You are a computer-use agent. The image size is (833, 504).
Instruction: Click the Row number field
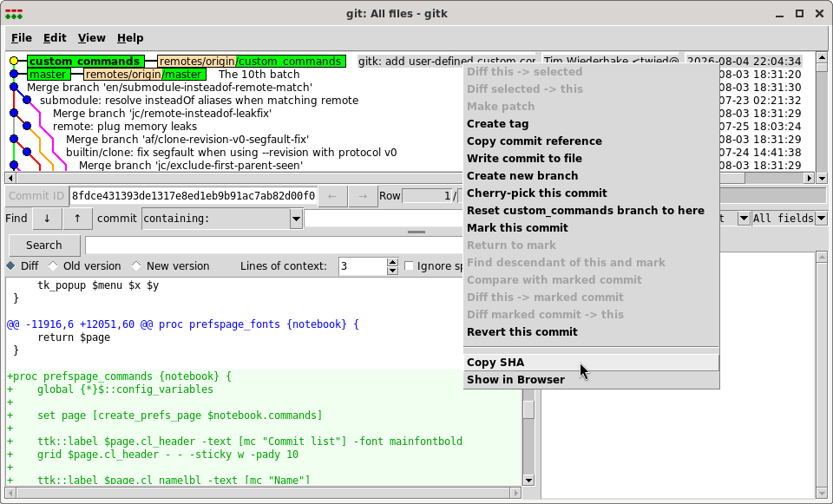(x=427, y=196)
